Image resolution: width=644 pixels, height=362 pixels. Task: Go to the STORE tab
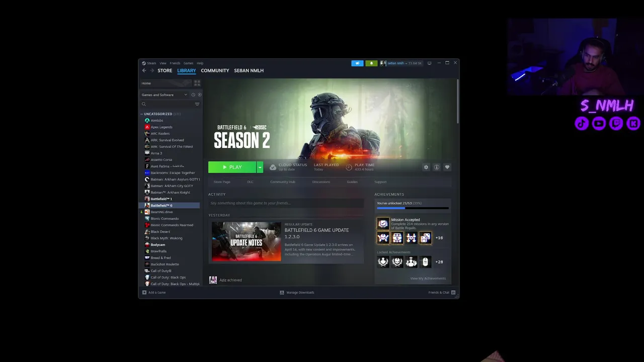pyautogui.click(x=165, y=70)
